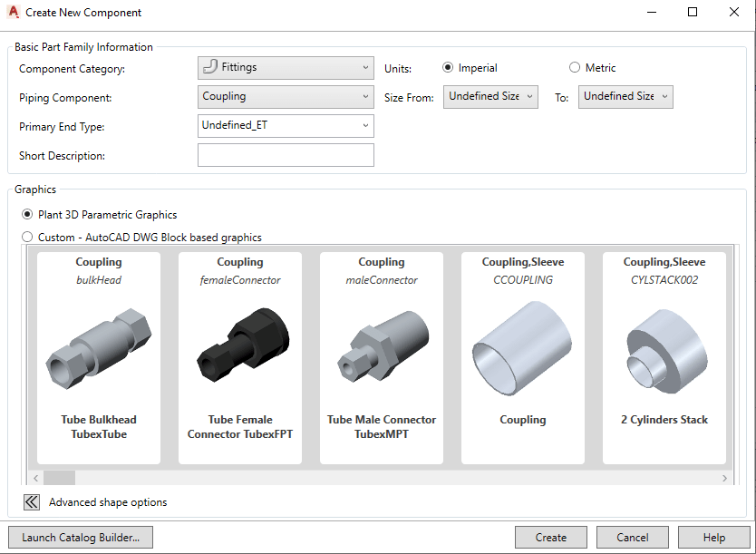Expand Advanced shape options double-arrow icon
The height and width of the screenshot is (554, 756).
[x=32, y=502]
